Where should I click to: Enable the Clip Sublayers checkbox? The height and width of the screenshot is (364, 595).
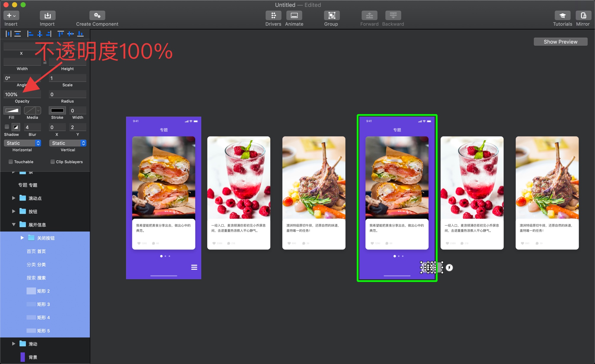point(53,162)
